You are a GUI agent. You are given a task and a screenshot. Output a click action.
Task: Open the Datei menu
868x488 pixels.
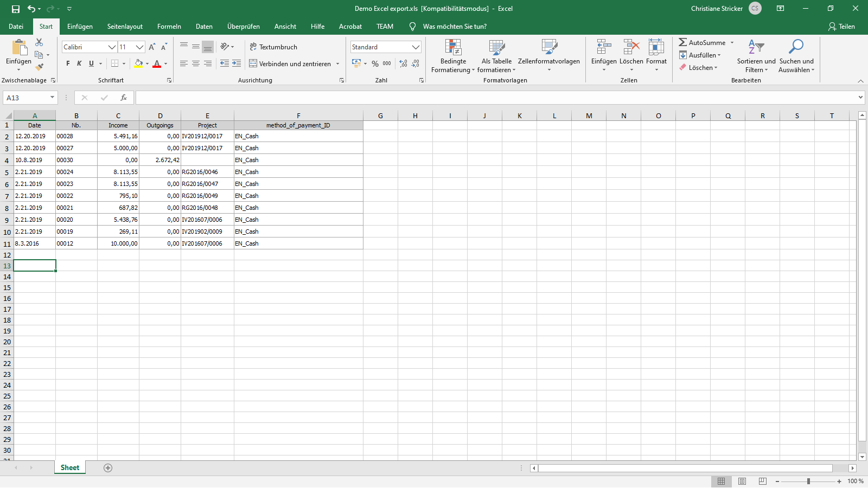(16, 27)
